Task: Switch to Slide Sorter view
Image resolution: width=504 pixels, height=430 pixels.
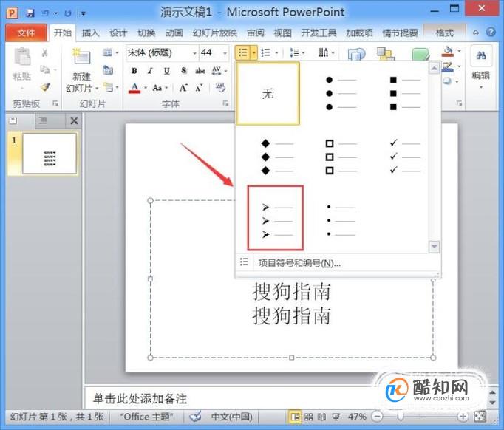Action: 308,417
